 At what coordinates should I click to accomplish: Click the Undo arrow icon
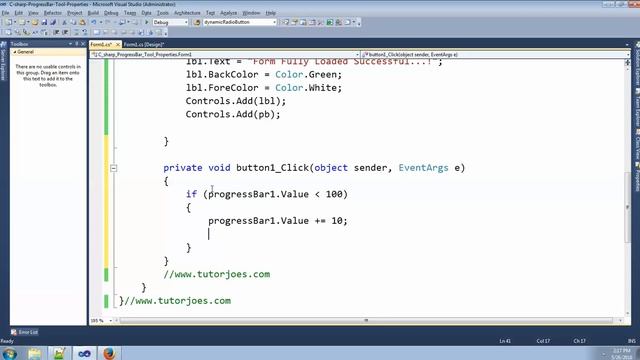pyautogui.click(x=93, y=22)
